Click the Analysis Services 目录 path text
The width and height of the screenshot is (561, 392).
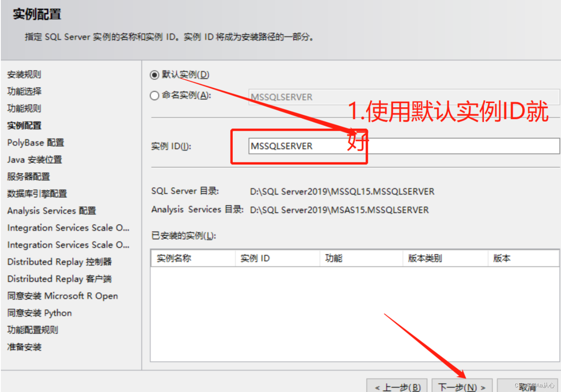(339, 209)
